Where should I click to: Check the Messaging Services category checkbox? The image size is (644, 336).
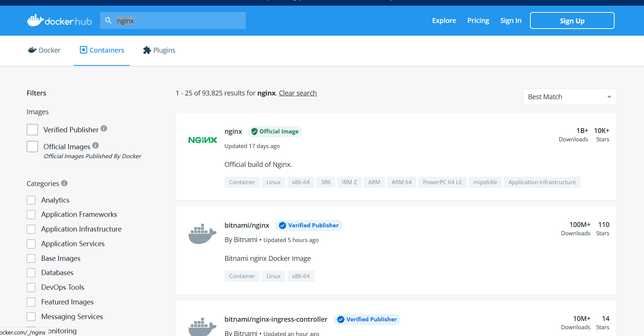tap(31, 317)
